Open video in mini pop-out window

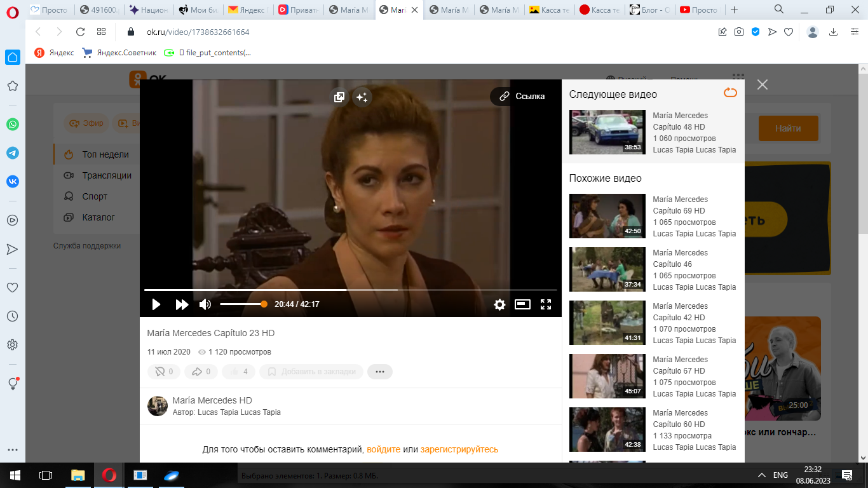[339, 97]
